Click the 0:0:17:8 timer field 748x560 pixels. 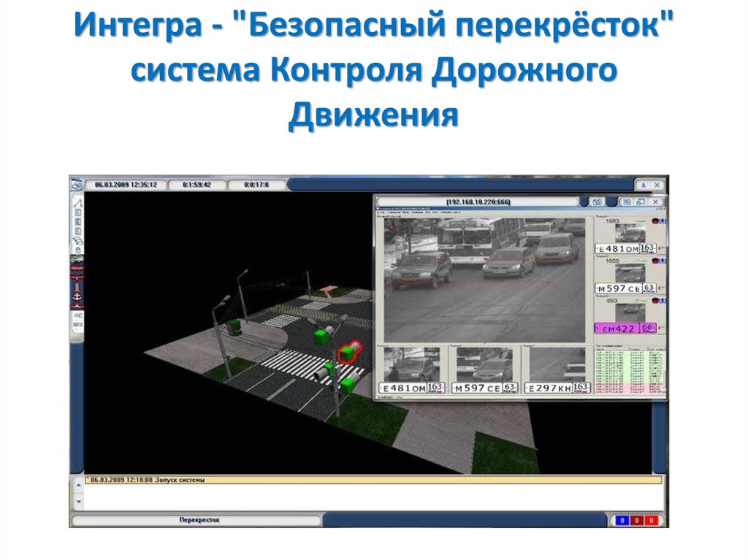coord(256,185)
